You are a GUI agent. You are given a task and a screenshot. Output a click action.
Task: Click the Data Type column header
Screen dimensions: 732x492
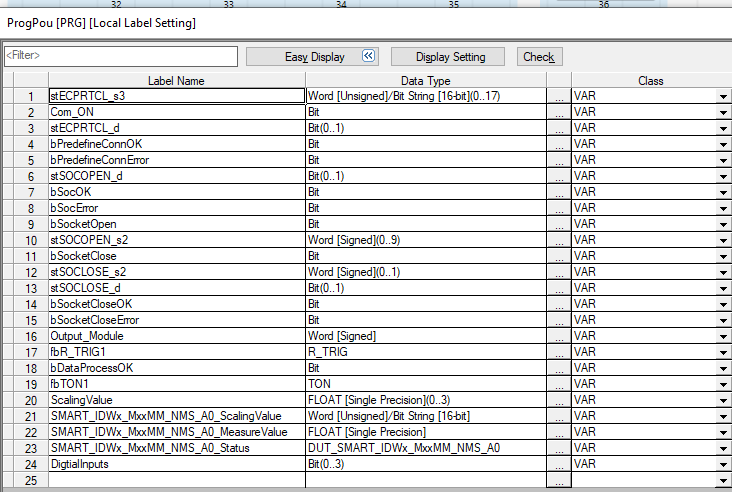(426, 81)
